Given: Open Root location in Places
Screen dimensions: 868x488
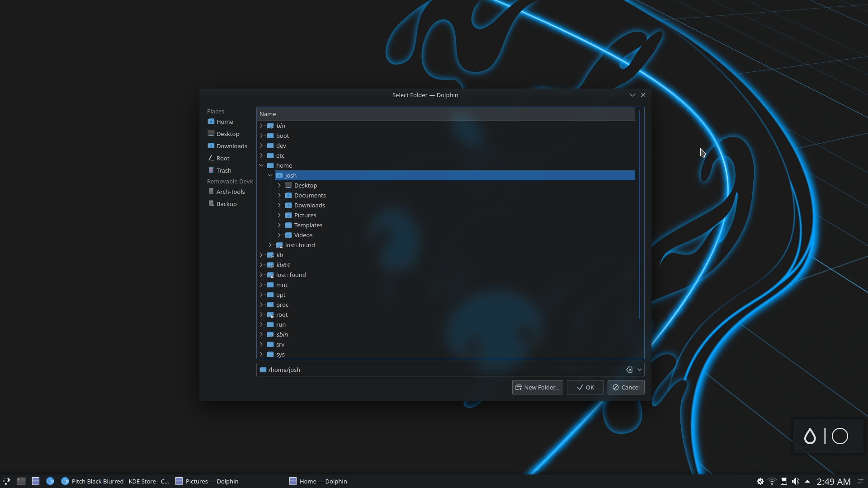Looking at the screenshot, I should click(x=219, y=158).
